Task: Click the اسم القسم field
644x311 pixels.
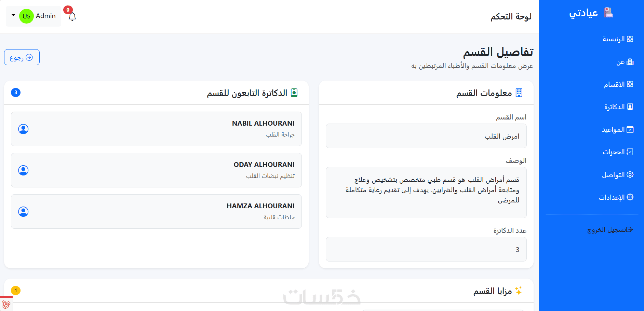Action: click(426, 136)
